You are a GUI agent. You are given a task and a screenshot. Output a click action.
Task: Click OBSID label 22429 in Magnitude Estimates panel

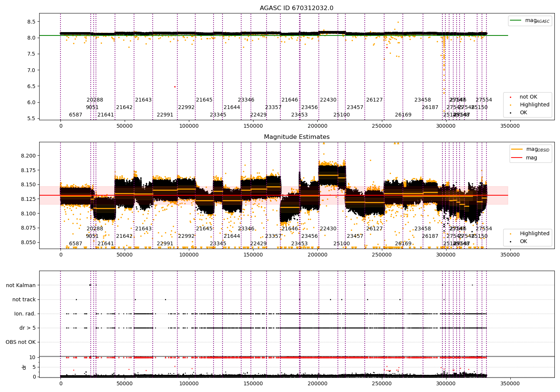(258, 244)
